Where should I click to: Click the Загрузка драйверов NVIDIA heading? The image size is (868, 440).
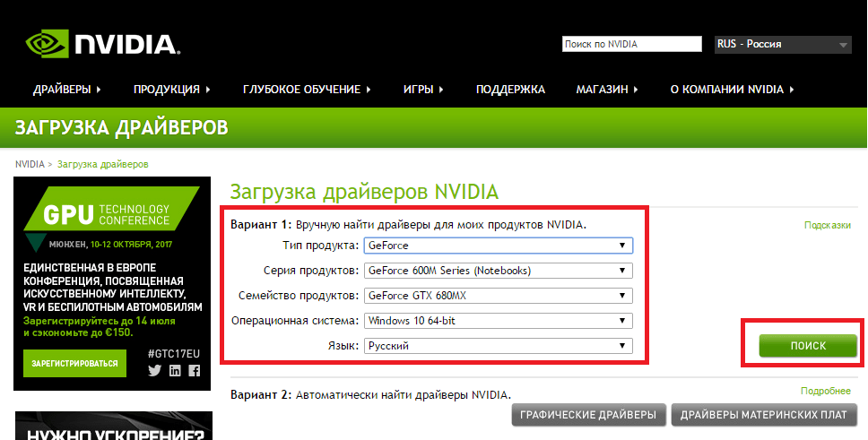[x=364, y=192]
